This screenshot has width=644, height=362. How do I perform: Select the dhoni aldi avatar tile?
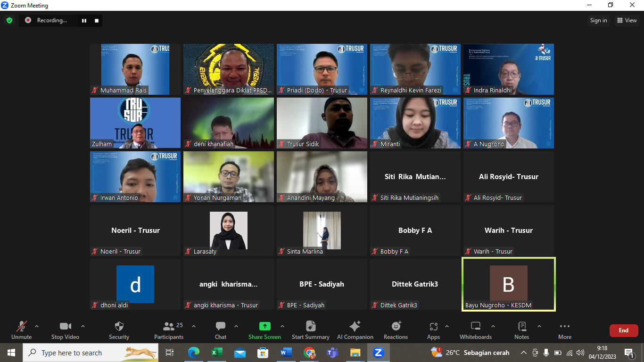pos(135,284)
